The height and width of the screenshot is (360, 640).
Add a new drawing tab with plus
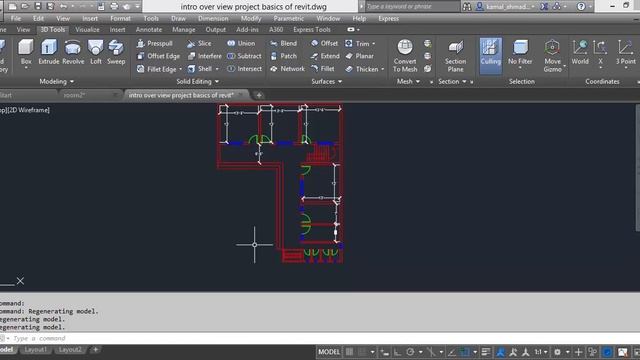259,95
